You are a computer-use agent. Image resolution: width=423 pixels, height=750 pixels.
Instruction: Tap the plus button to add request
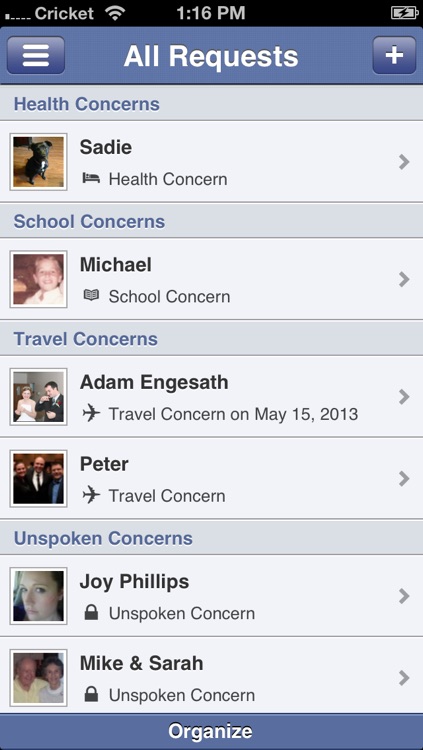click(394, 55)
